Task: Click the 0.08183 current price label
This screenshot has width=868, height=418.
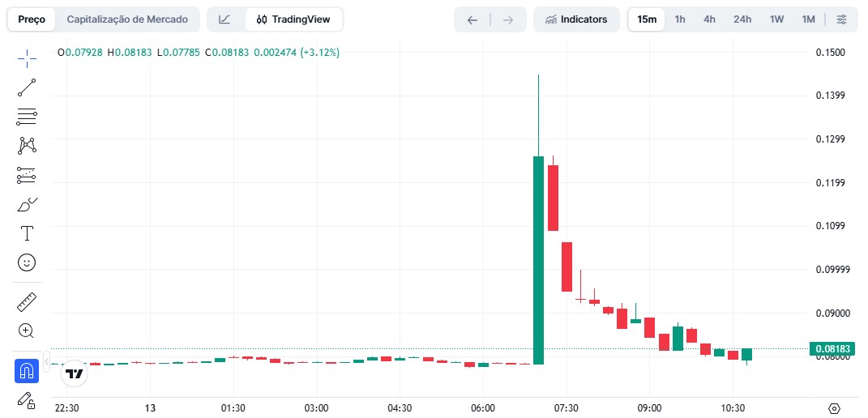Action: (832, 349)
